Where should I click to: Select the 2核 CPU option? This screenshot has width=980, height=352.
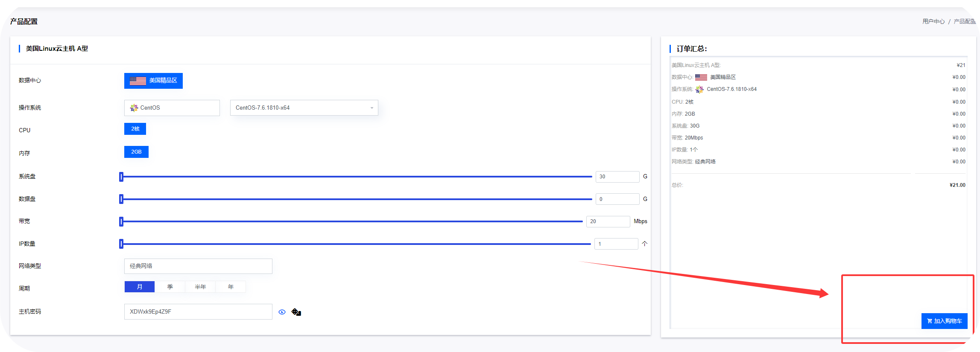tap(135, 129)
